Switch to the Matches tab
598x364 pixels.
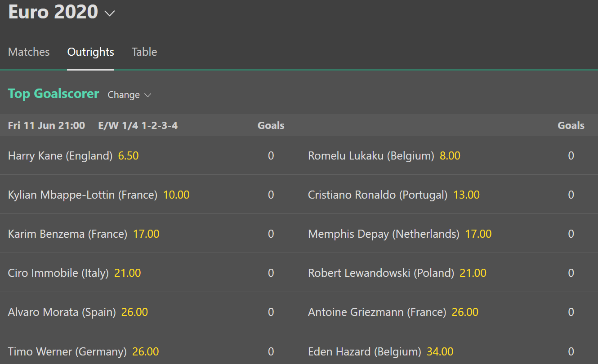click(29, 52)
